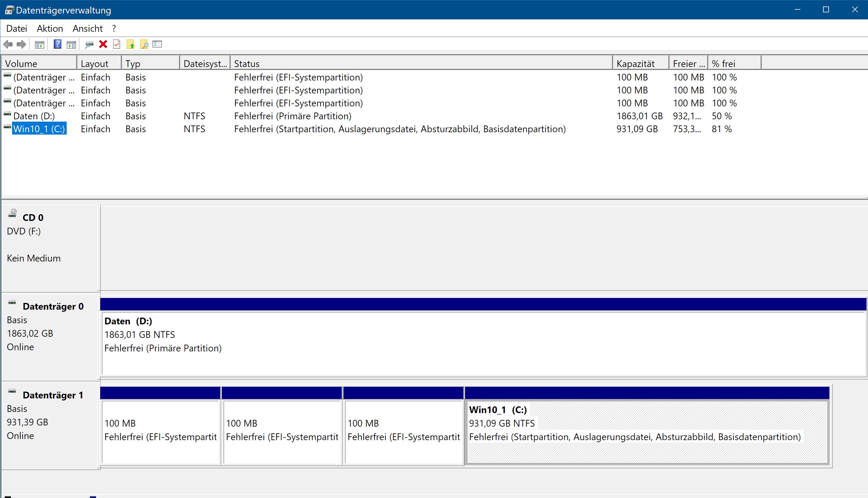Select the Daten (D:) volume row

coord(34,116)
